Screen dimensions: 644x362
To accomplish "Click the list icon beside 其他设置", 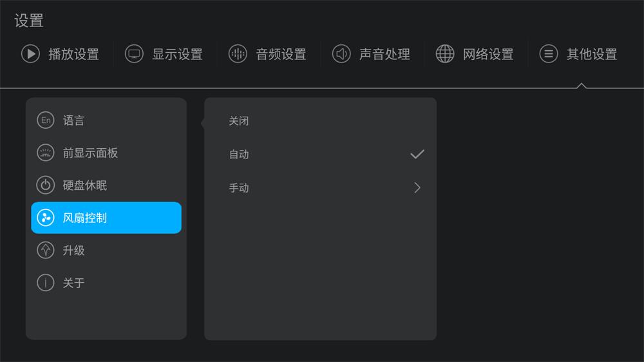I will tap(548, 54).
